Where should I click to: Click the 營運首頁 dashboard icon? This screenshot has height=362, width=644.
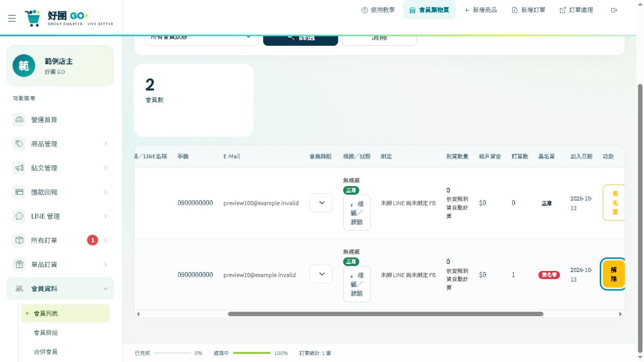(19, 119)
